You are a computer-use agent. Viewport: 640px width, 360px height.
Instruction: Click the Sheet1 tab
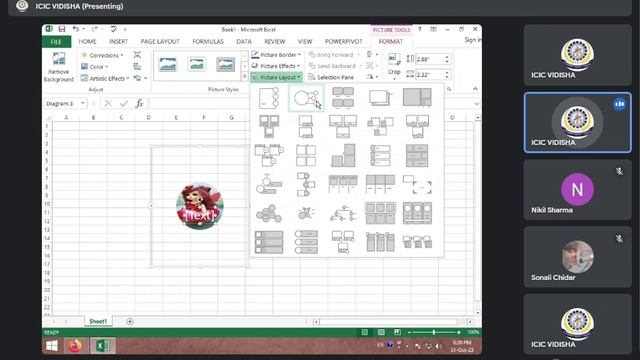[x=98, y=322]
